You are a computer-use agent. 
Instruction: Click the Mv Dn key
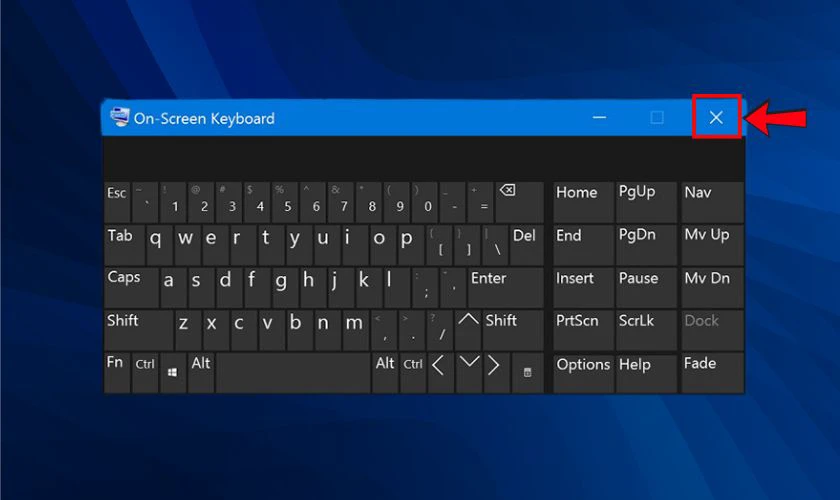pyautogui.click(x=712, y=287)
